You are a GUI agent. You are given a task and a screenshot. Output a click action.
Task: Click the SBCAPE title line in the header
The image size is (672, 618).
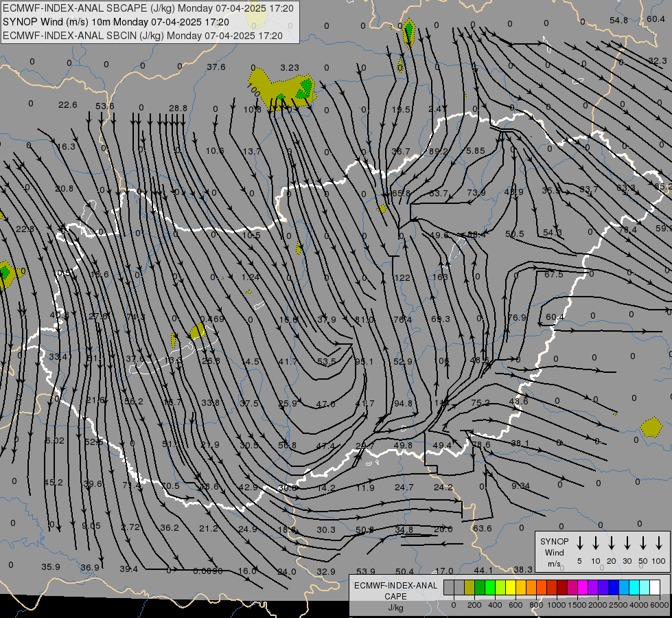[x=148, y=8]
